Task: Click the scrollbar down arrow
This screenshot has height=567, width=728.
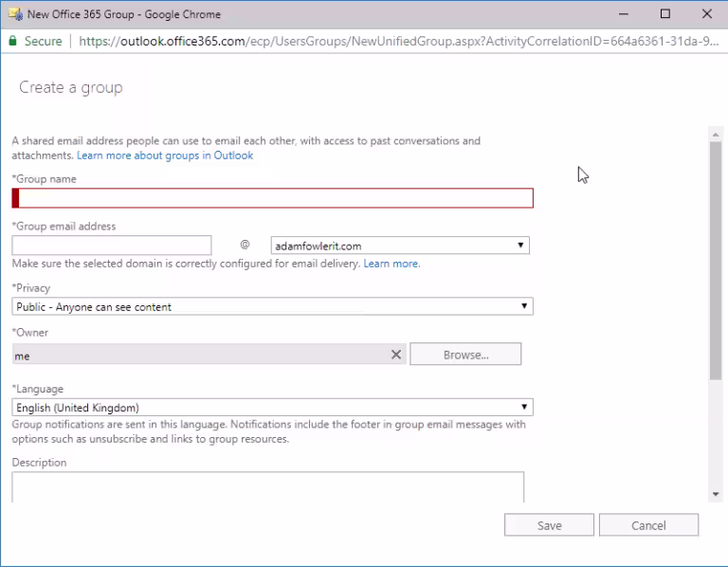Action: click(x=716, y=494)
